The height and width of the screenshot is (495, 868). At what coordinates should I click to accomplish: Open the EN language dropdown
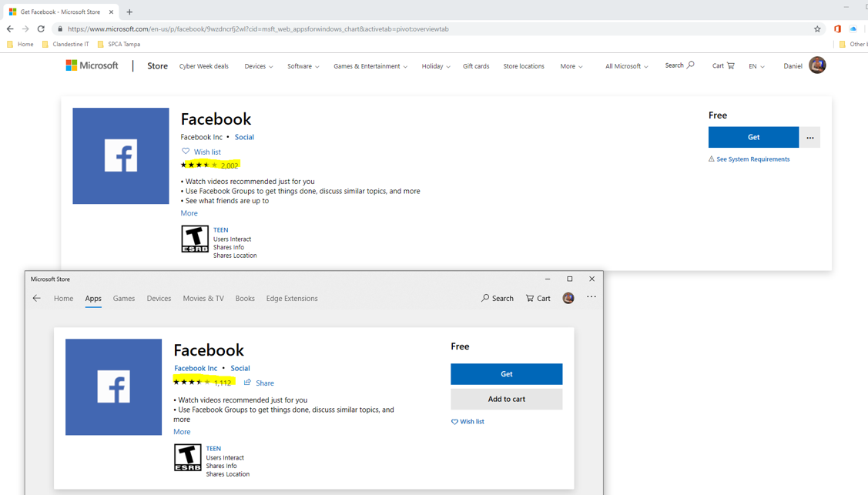pyautogui.click(x=757, y=65)
